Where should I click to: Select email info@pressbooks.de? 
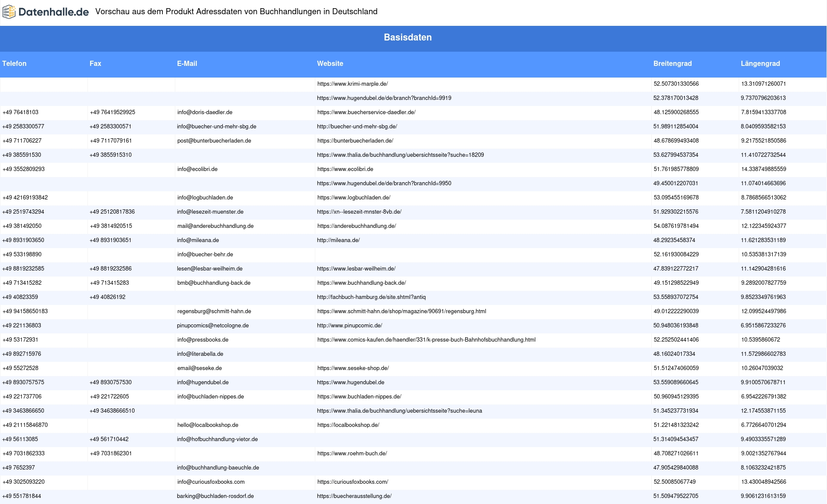coord(203,340)
